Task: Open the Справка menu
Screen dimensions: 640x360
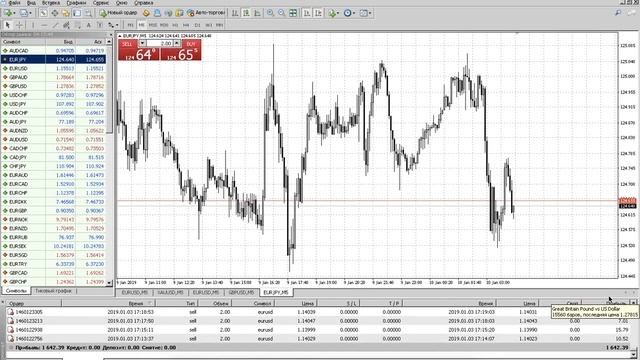Action: click(x=144, y=3)
